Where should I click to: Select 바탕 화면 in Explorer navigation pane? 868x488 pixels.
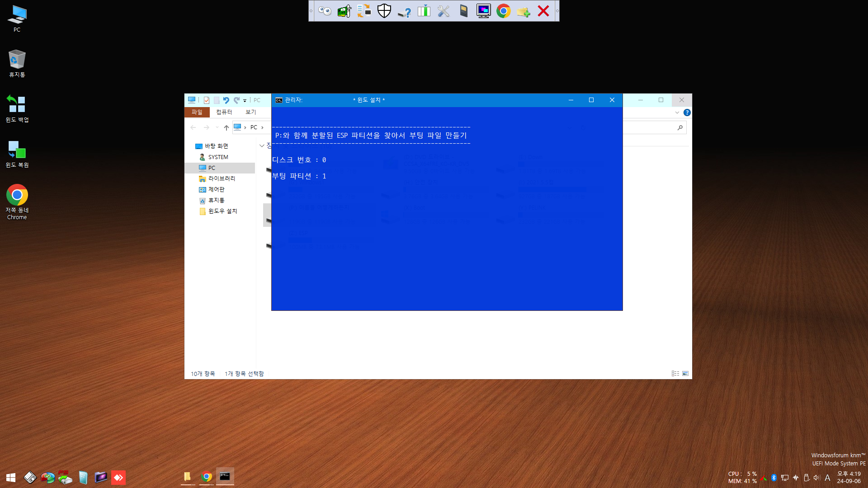(216, 146)
